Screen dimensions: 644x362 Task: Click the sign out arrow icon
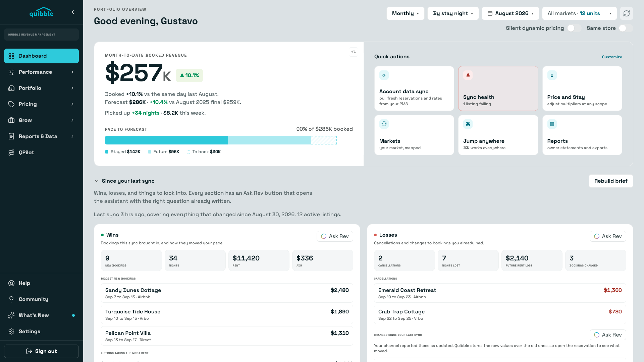[29, 351]
